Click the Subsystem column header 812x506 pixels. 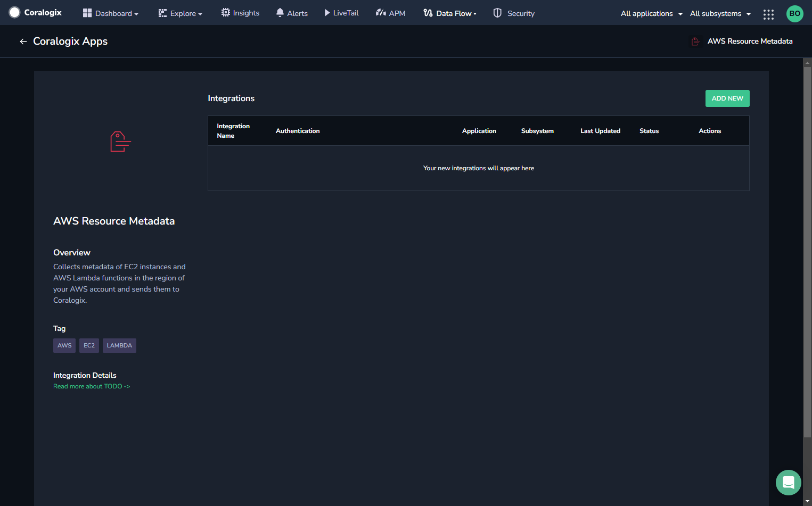(x=537, y=131)
